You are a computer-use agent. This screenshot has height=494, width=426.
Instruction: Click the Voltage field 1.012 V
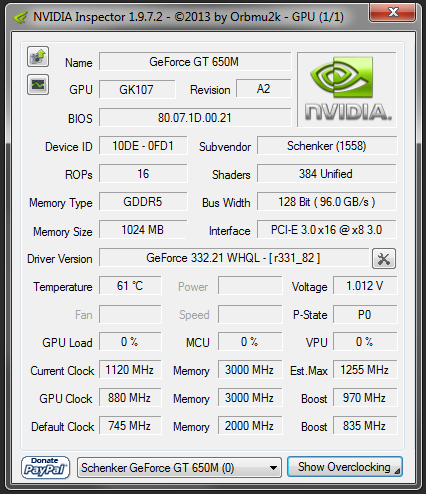[365, 286]
